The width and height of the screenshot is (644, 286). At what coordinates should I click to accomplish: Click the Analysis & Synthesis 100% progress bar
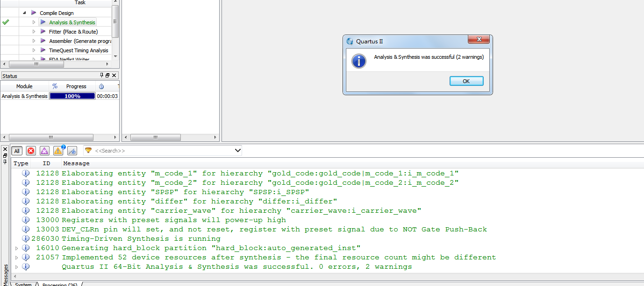[72, 96]
